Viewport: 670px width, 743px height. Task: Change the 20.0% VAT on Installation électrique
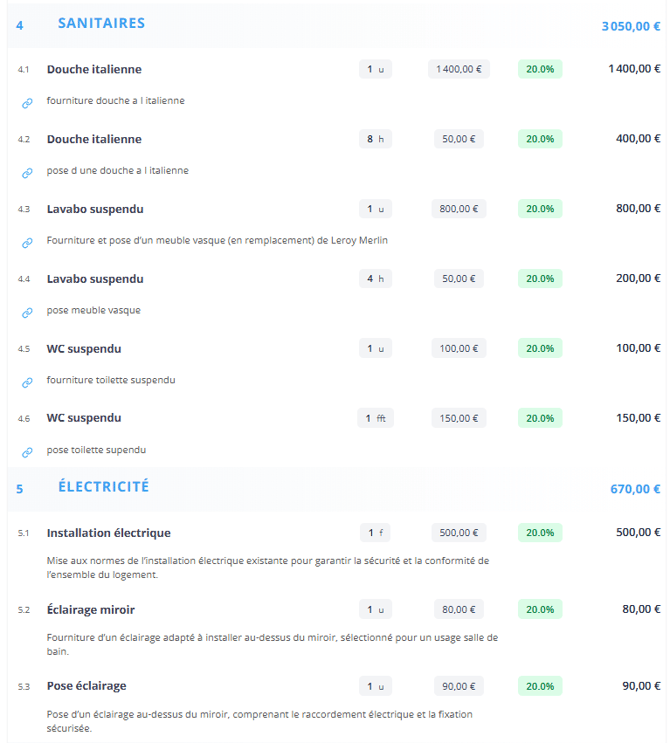tap(540, 533)
